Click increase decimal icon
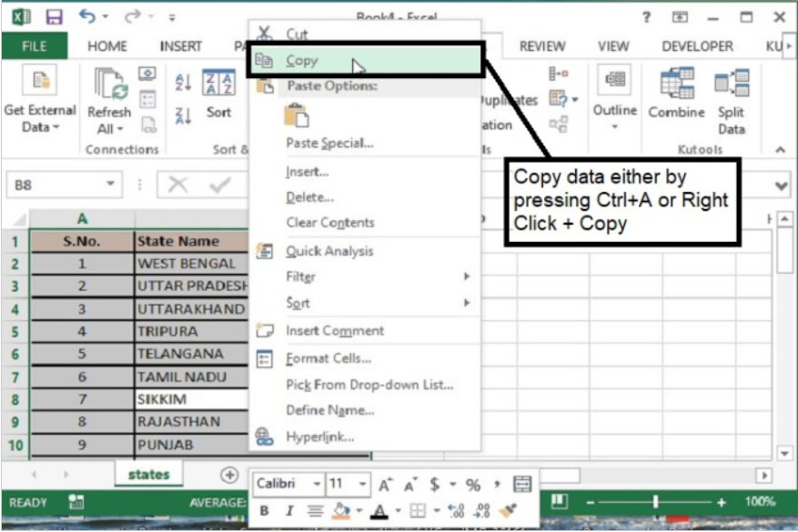The height and width of the screenshot is (532, 798). point(456,511)
